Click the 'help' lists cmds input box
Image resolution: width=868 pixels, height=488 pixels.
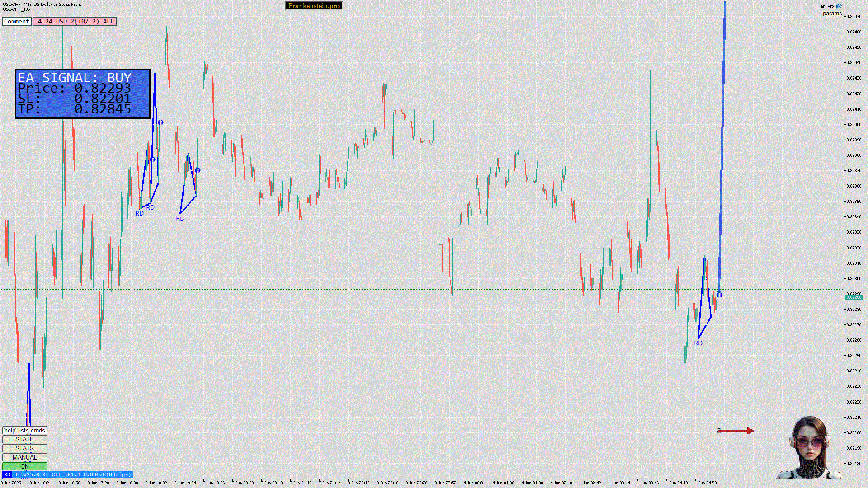point(24,430)
